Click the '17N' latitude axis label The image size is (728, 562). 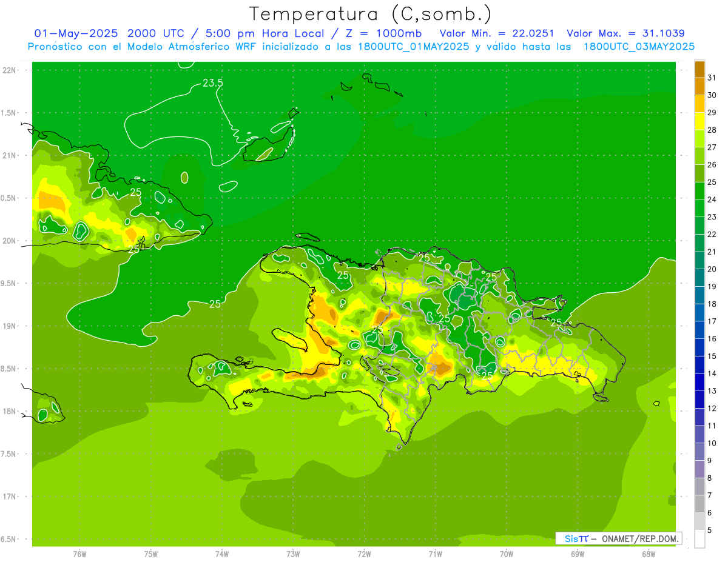tap(9, 497)
